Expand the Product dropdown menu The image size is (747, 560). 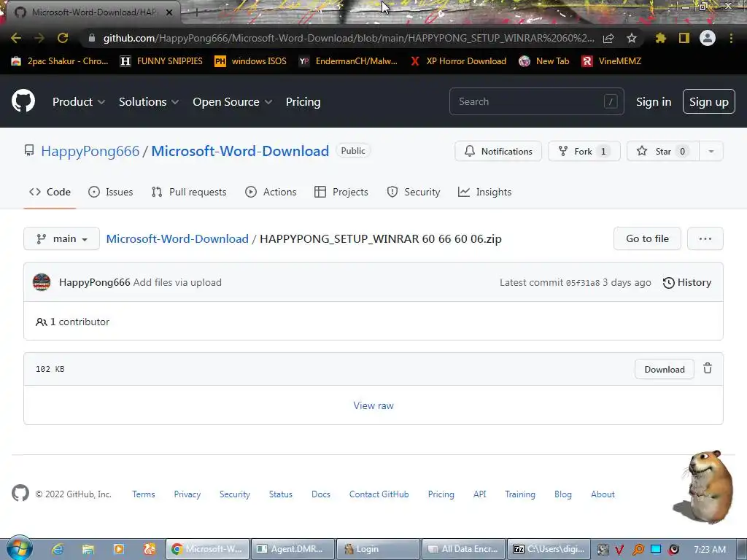click(x=79, y=102)
